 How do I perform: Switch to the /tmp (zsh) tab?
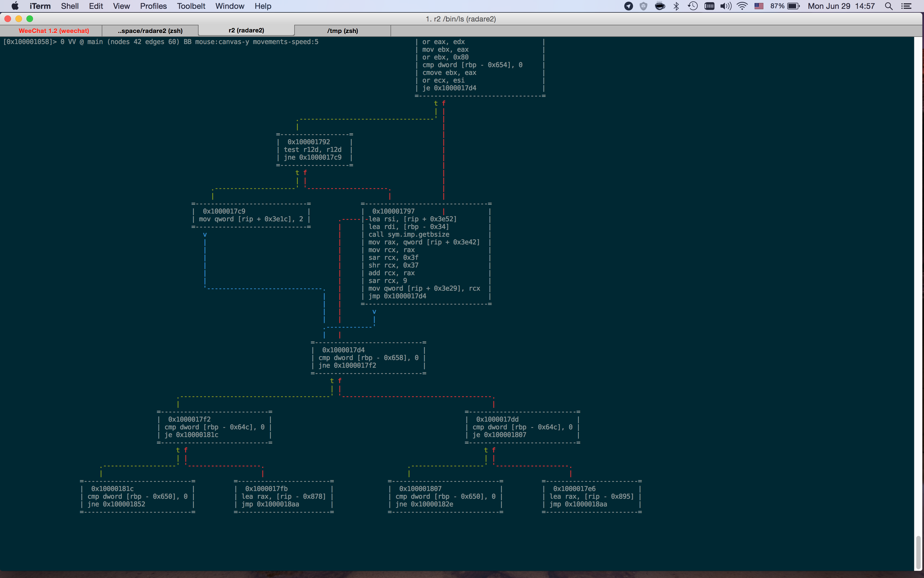coord(342,31)
